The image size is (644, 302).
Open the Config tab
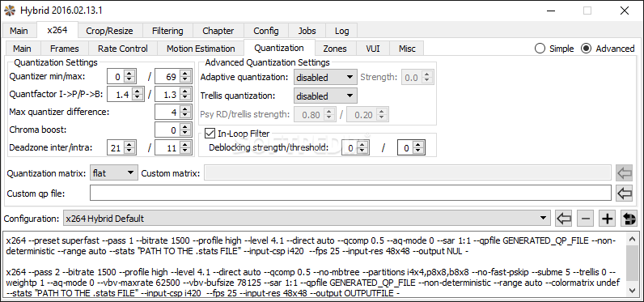[265, 31]
